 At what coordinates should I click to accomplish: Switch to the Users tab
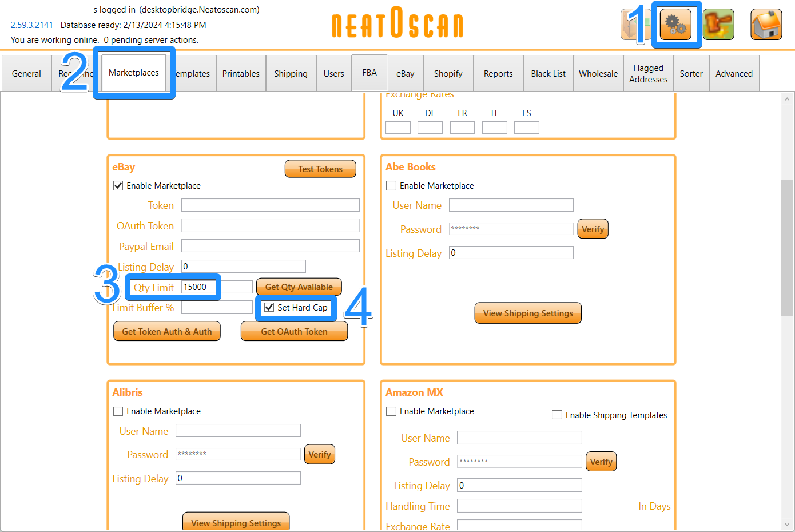334,73
